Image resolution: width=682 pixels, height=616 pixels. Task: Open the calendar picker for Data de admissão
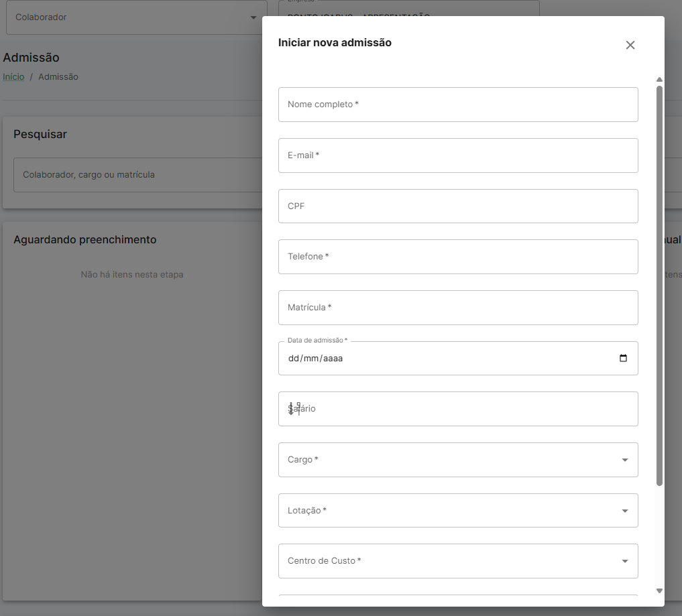(x=623, y=358)
